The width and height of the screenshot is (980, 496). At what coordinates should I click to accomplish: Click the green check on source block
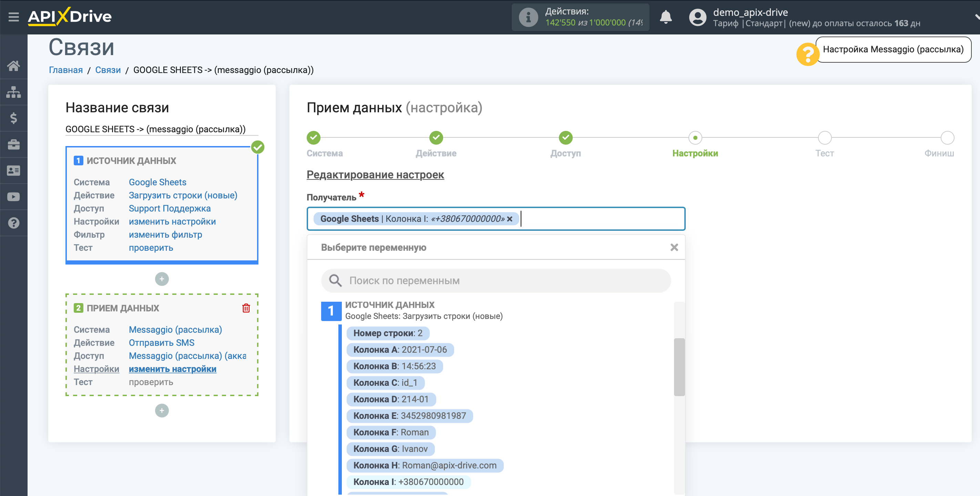click(x=257, y=147)
